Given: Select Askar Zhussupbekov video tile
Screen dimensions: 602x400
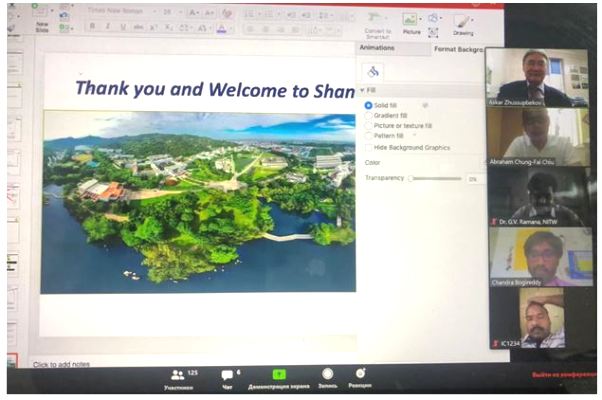Looking at the screenshot, I should [x=537, y=78].
